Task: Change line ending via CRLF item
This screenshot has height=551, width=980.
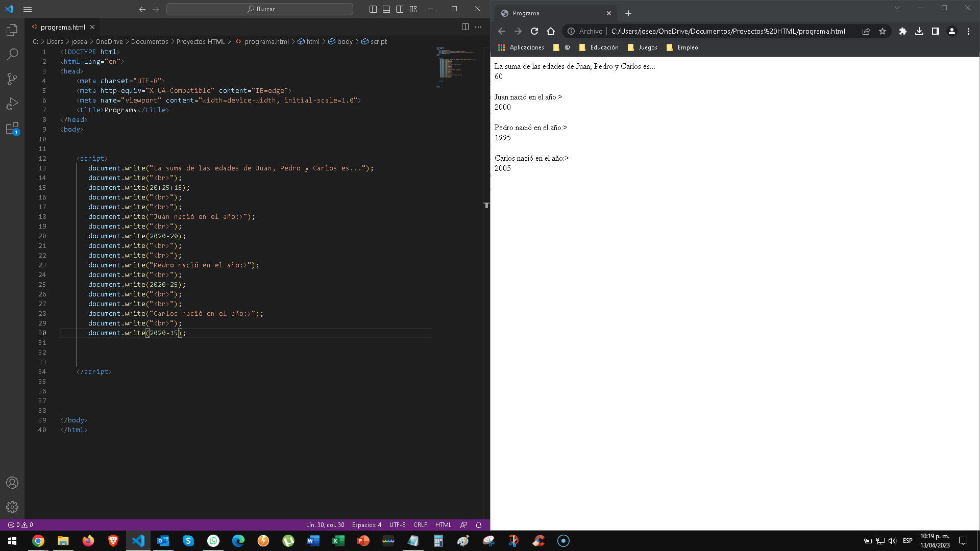Action: [x=420, y=525]
